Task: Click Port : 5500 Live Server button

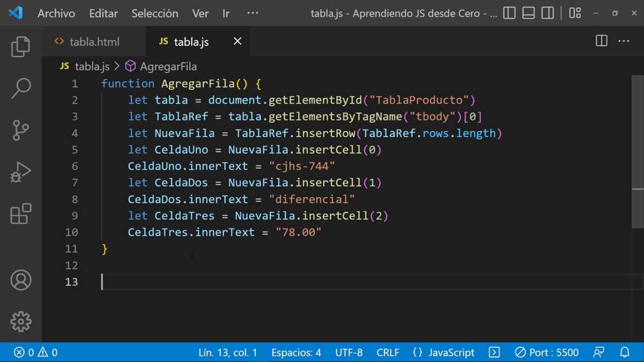Action: coord(547,352)
